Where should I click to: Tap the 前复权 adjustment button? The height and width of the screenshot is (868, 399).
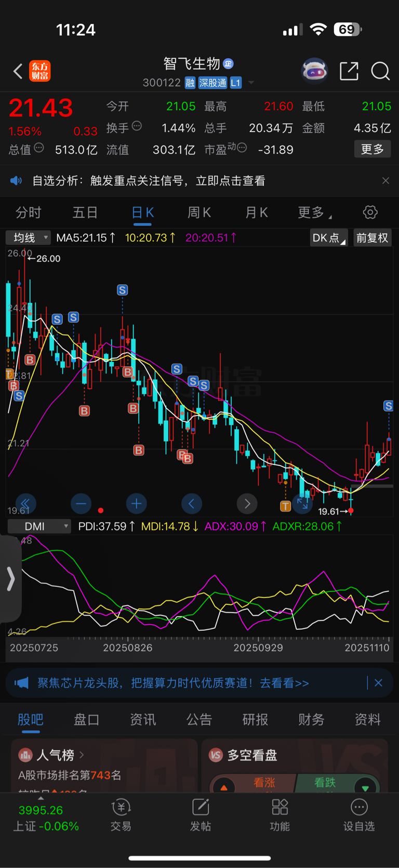coord(372,238)
